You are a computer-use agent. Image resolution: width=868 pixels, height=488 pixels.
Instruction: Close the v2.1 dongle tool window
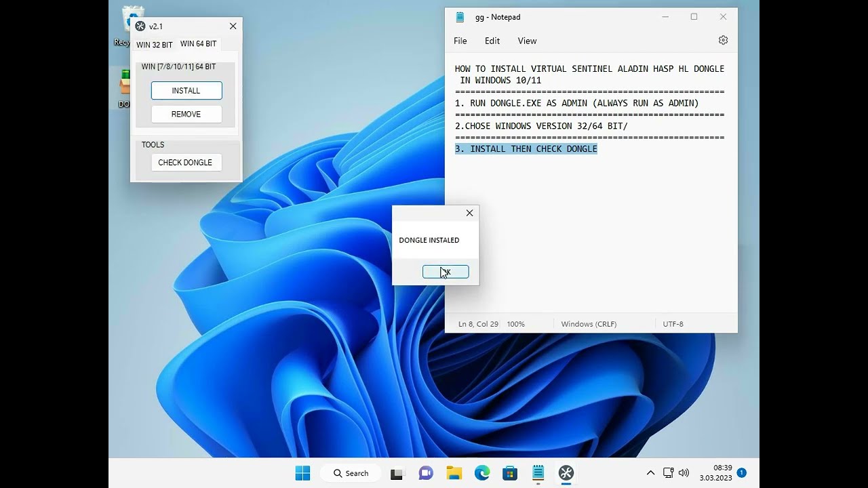[x=233, y=26]
